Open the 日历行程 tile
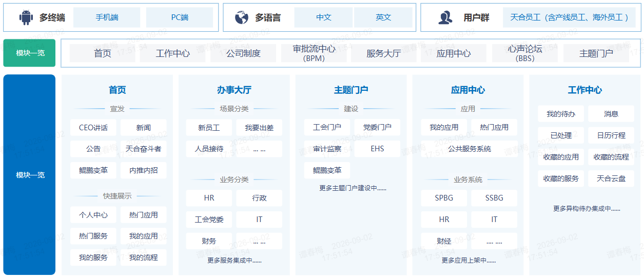644x279 pixels. (611, 135)
